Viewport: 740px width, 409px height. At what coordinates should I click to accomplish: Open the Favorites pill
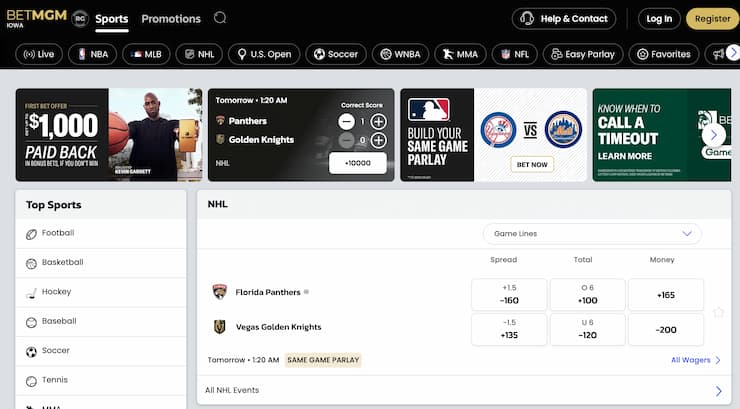click(x=664, y=54)
